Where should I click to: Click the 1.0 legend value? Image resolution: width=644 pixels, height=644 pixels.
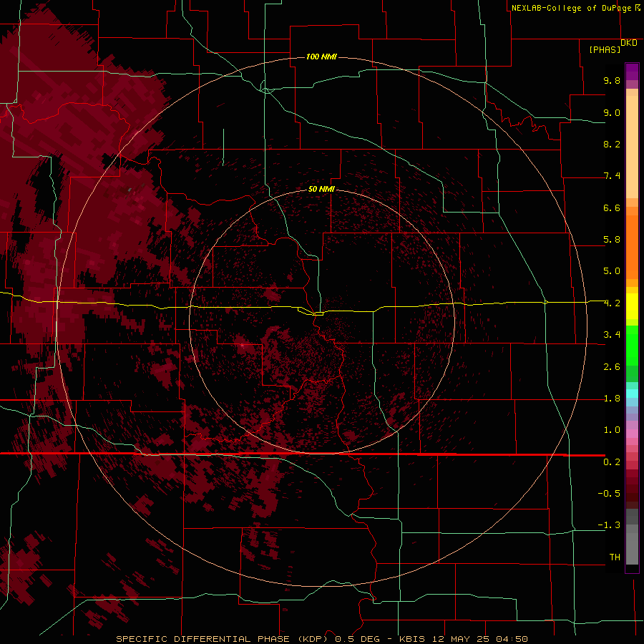pyautogui.click(x=612, y=430)
